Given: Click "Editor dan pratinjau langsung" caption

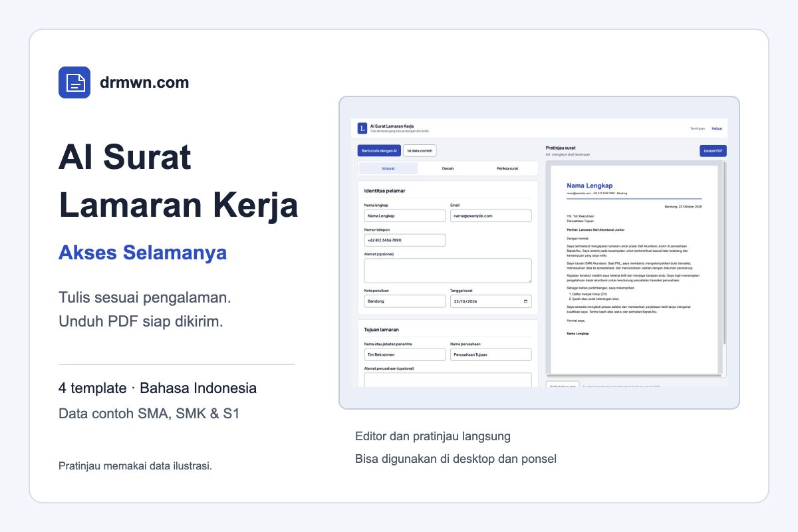Looking at the screenshot, I should click(x=433, y=436).
